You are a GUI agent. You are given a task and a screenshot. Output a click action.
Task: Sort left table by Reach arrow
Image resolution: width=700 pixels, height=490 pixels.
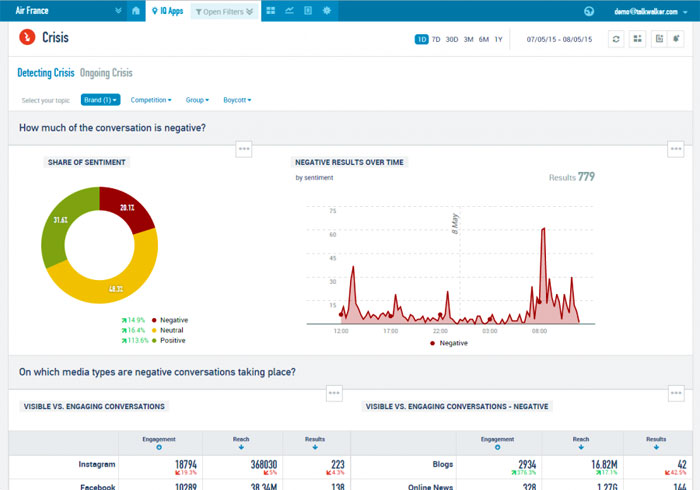(x=241, y=448)
